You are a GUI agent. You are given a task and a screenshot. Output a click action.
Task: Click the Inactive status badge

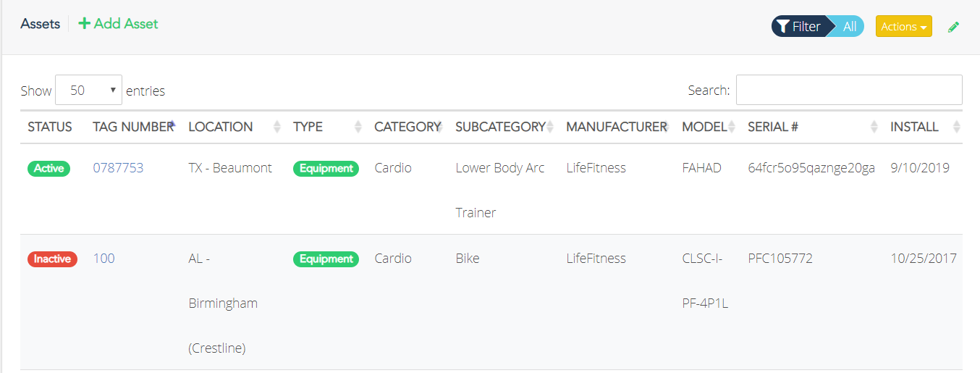(x=52, y=259)
